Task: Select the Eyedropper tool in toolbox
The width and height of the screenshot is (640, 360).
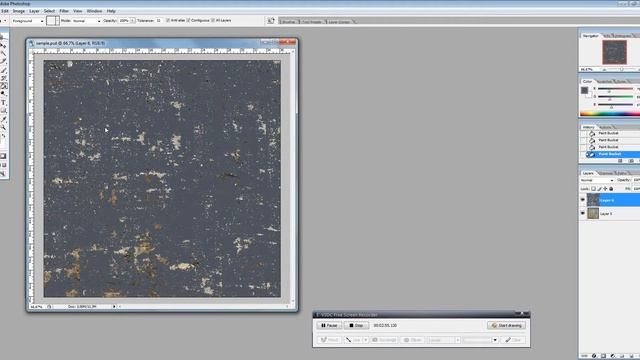Action: tap(4, 119)
